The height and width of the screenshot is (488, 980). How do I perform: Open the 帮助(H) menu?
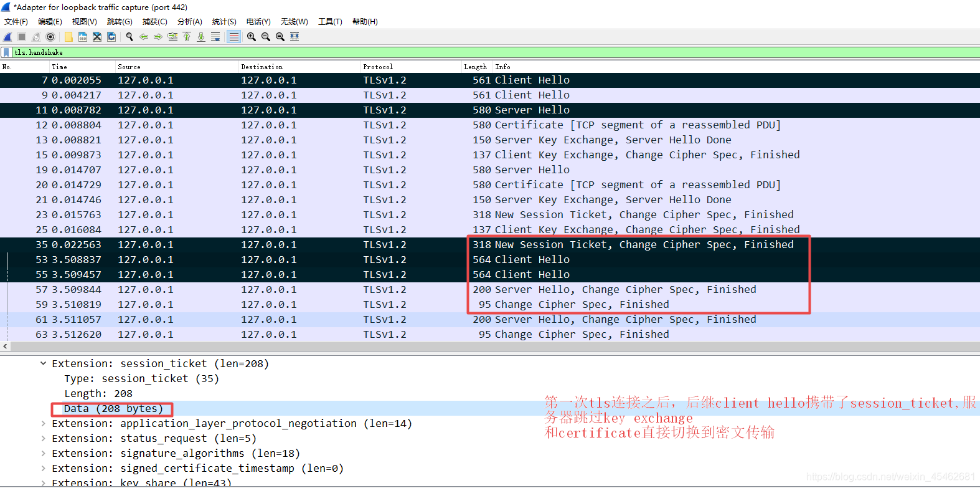point(365,22)
